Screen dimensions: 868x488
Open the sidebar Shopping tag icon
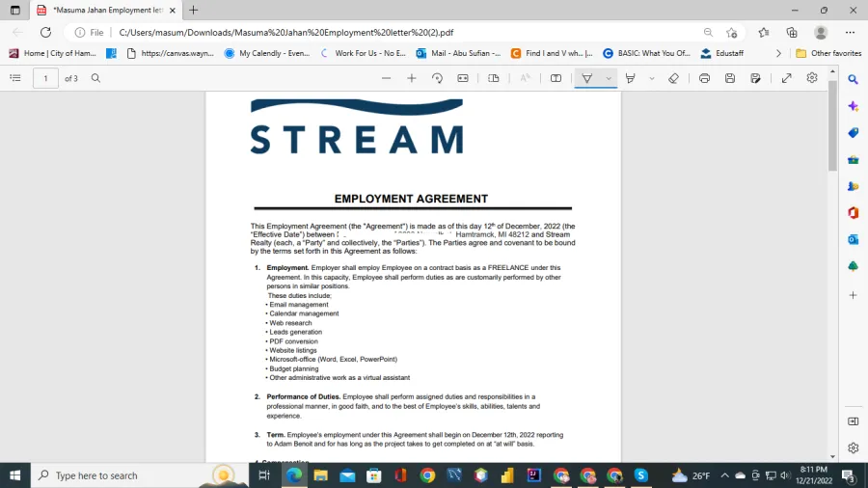[854, 133]
